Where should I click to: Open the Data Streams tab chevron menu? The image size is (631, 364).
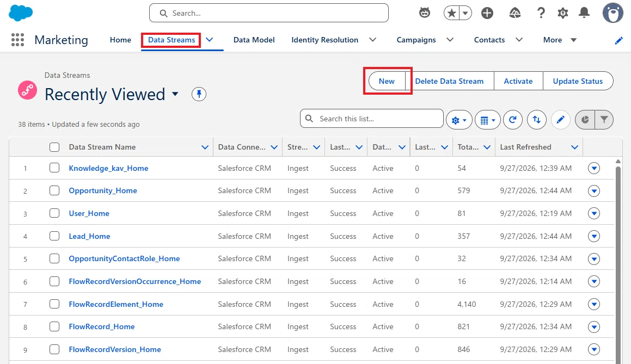coord(210,40)
